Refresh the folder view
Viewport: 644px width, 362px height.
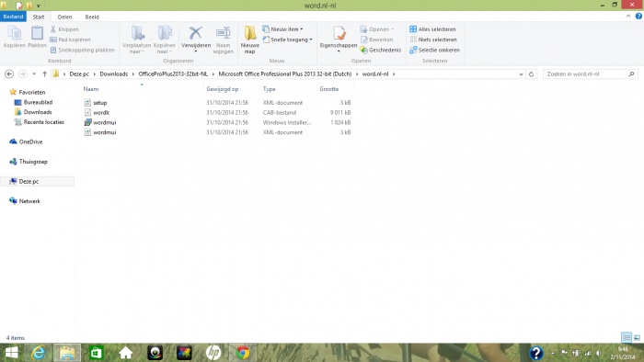[531, 74]
